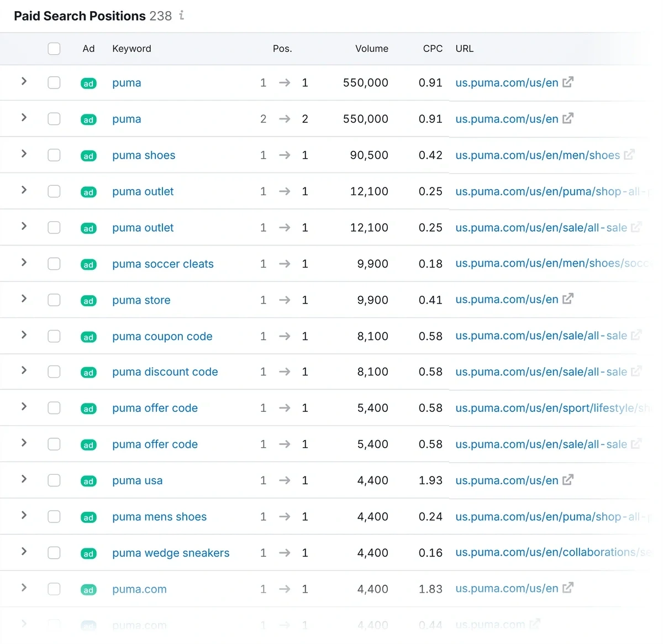The image size is (663, 644).
Task: Check the puma wedge sneakers row checkbox
Action: click(54, 553)
